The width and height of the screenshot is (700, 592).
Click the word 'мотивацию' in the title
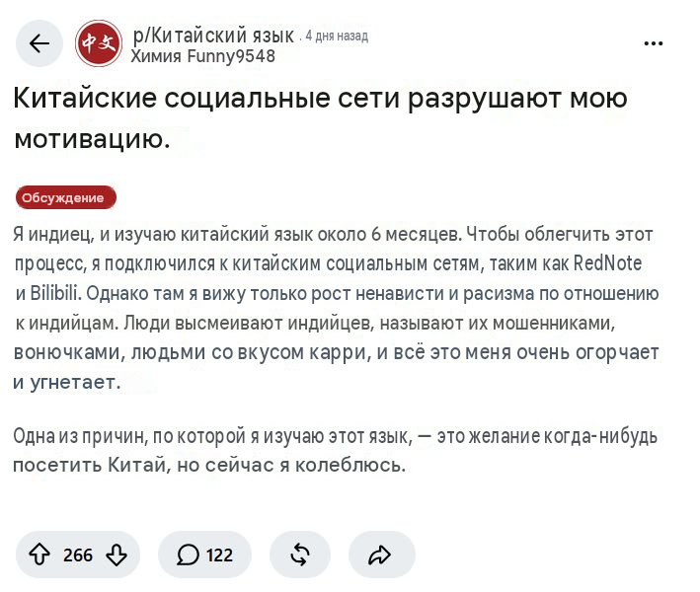click(x=92, y=139)
